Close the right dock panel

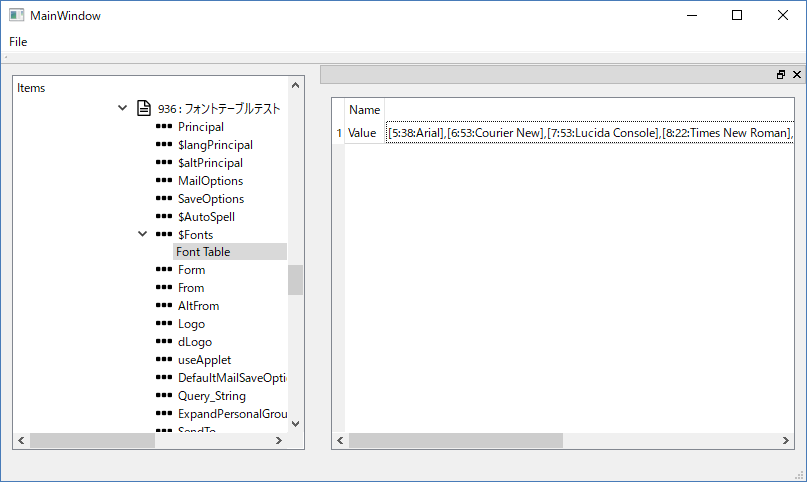[x=797, y=75]
